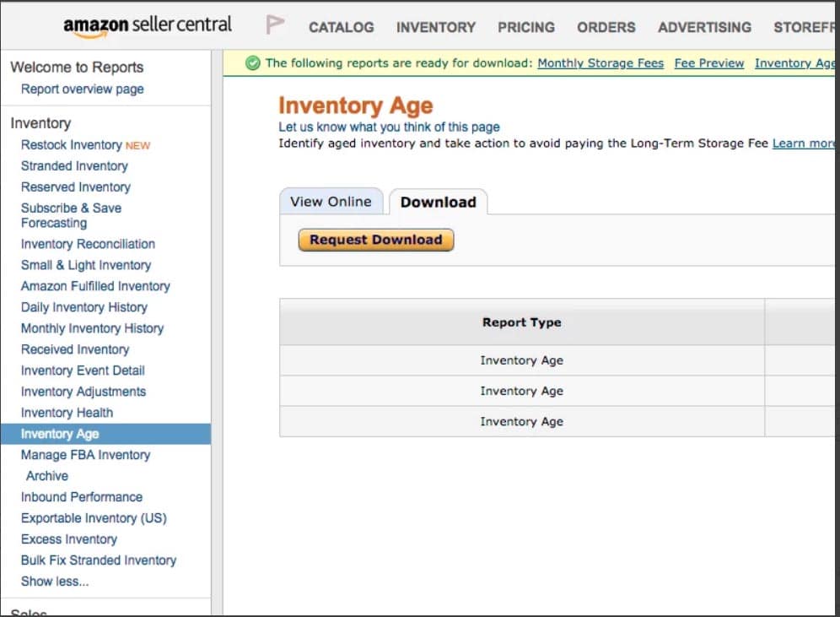
Task: Click the green checkmark in the notification banner
Action: [253, 62]
